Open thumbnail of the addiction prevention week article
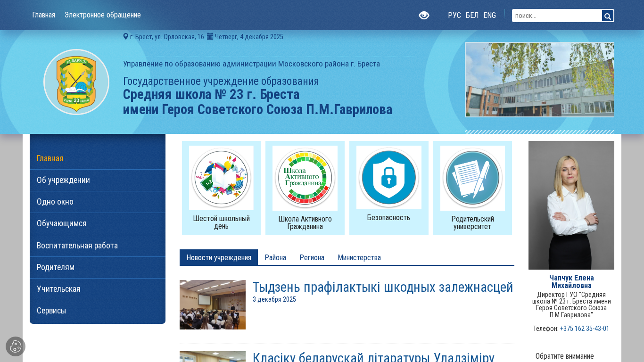644x362 pixels. pyautogui.click(x=213, y=304)
